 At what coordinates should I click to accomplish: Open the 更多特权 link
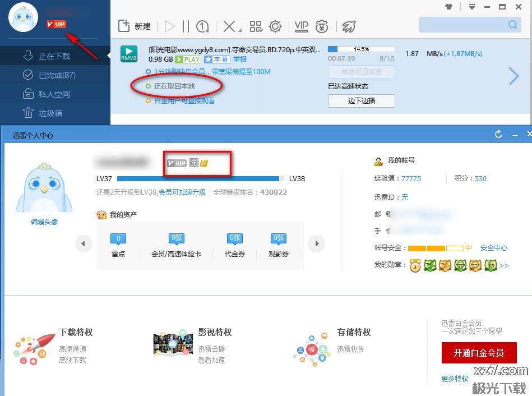pyautogui.click(x=455, y=379)
